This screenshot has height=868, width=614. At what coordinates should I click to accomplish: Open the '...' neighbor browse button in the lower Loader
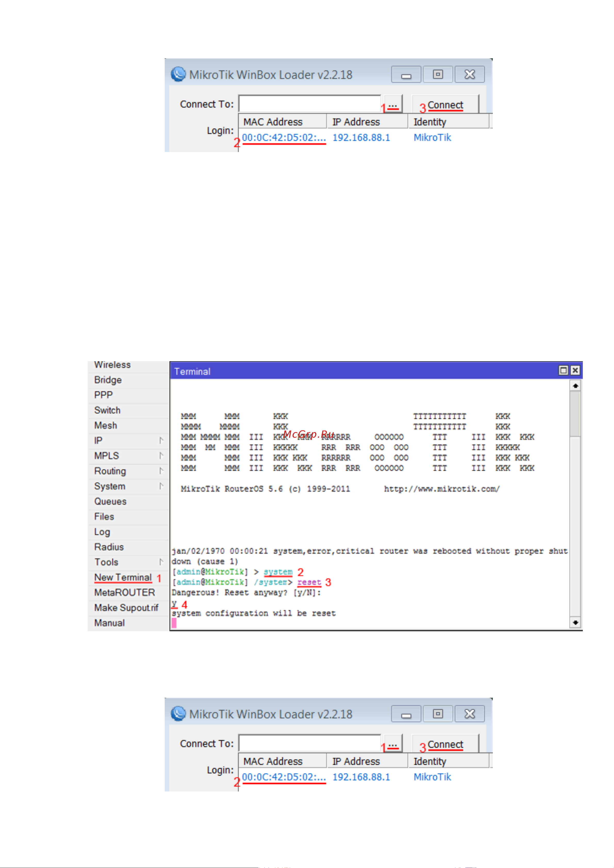[393, 744]
